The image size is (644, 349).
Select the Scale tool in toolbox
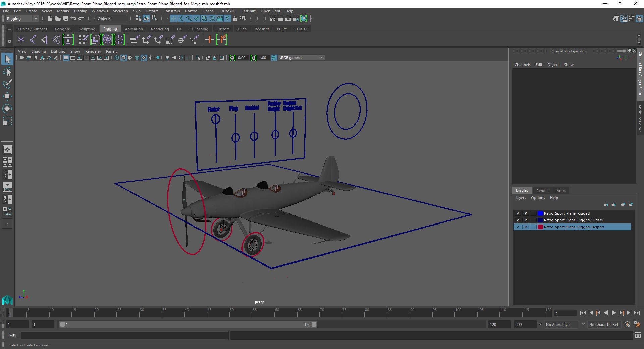7,121
